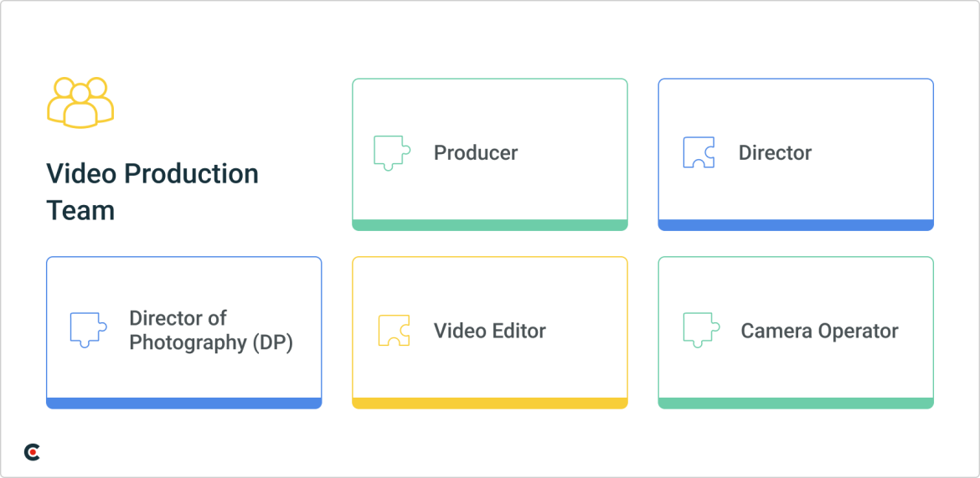This screenshot has height=478, width=980.
Task: Click the word "Team" in the heading
Action: (80, 210)
